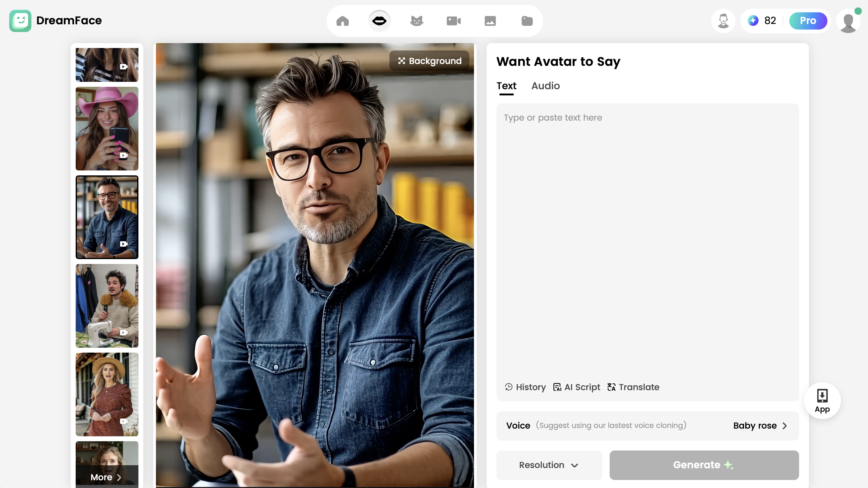Switch to the Audio tab
This screenshot has height=488, width=868.
pyautogui.click(x=545, y=86)
